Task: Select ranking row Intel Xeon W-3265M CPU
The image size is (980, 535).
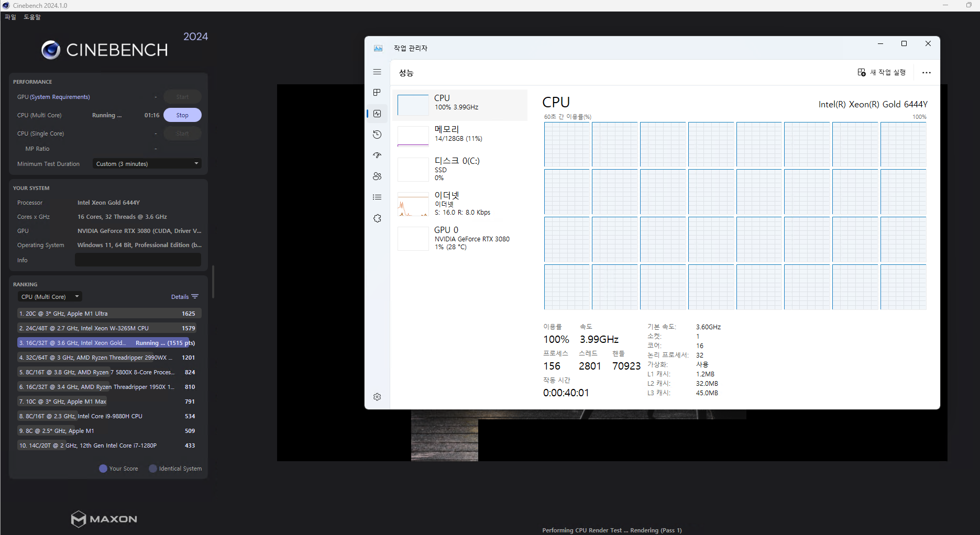Action: (x=109, y=328)
